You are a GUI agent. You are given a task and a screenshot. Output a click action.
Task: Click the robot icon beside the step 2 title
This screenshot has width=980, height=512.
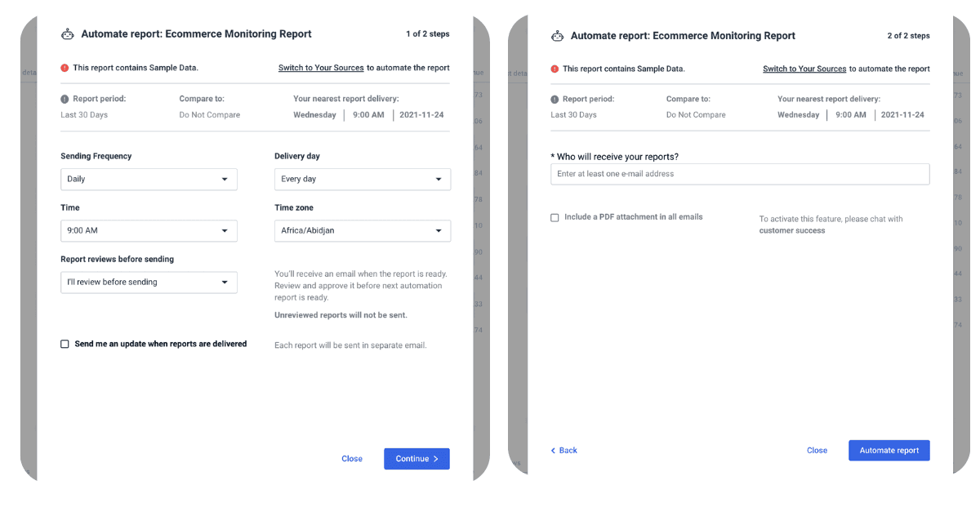[x=558, y=35]
